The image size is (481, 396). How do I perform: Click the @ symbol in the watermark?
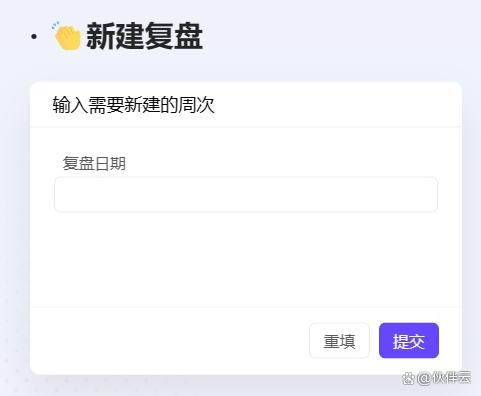point(423,378)
